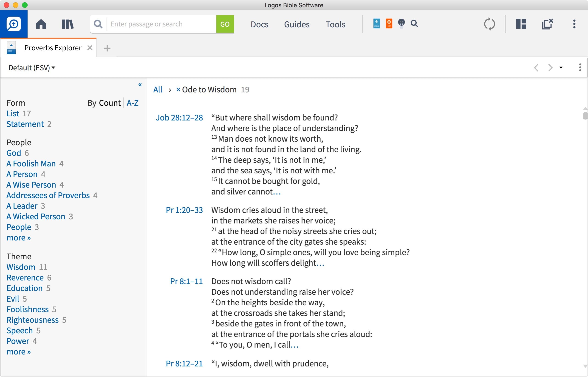Open navigation history dropdown arrow
Image resolution: width=588 pixels, height=377 pixels.
561,68
